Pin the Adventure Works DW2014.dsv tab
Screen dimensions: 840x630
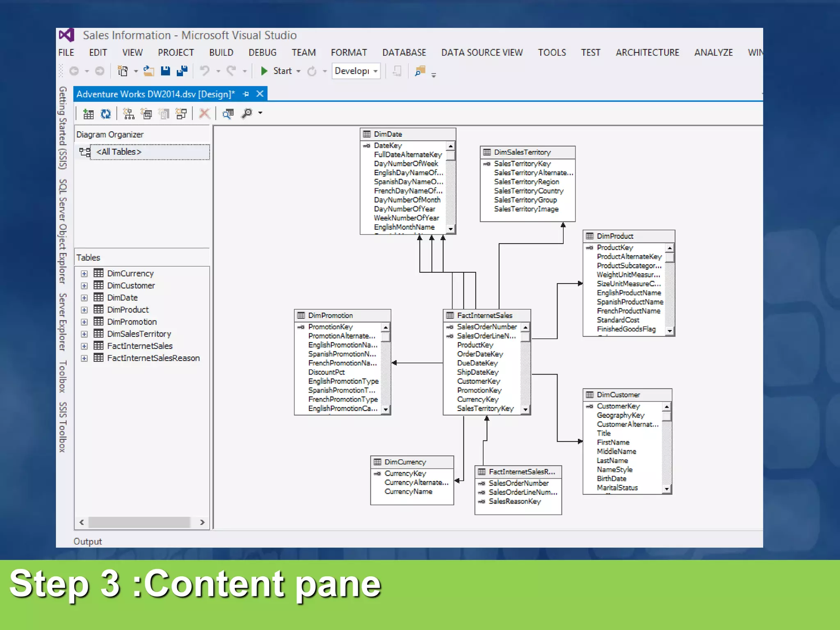246,94
